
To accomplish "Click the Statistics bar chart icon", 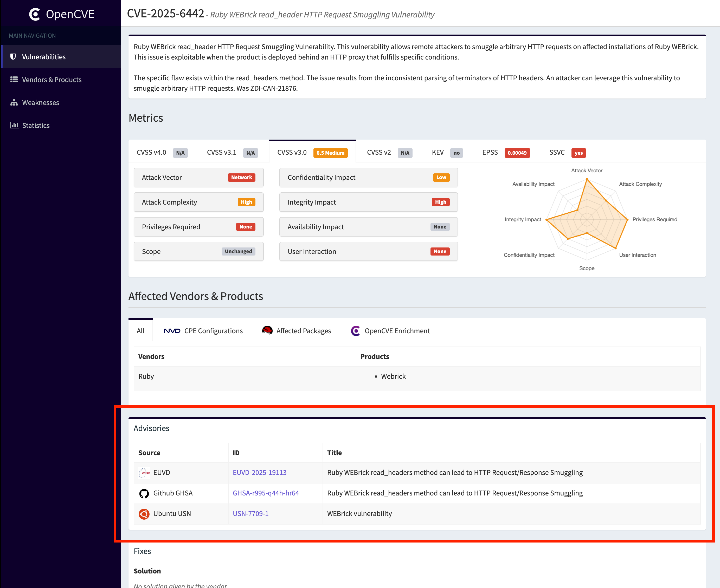I will pos(14,125).
